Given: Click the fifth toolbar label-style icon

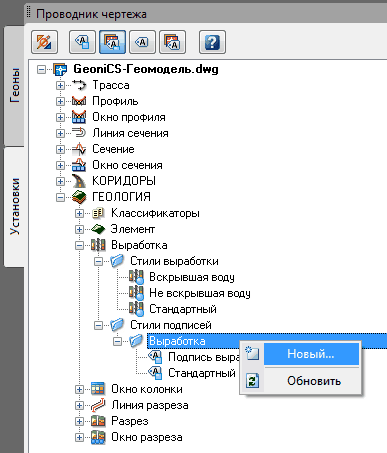Looking at the screenshot, I should click(172, 42).
